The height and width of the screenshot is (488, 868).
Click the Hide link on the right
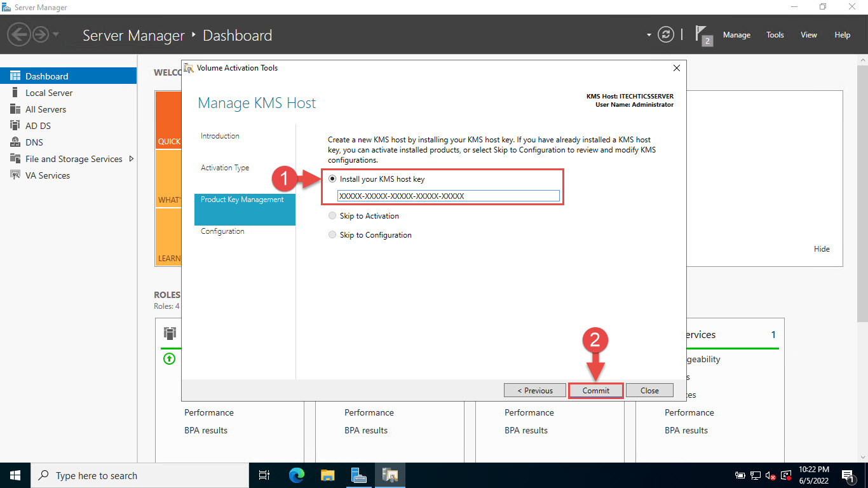click(x=822, y=248)
